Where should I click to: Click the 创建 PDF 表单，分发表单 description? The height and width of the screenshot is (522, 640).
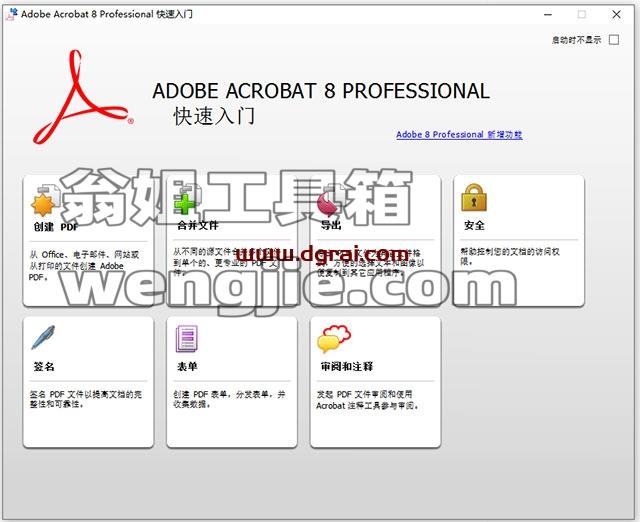pos(229,399)
